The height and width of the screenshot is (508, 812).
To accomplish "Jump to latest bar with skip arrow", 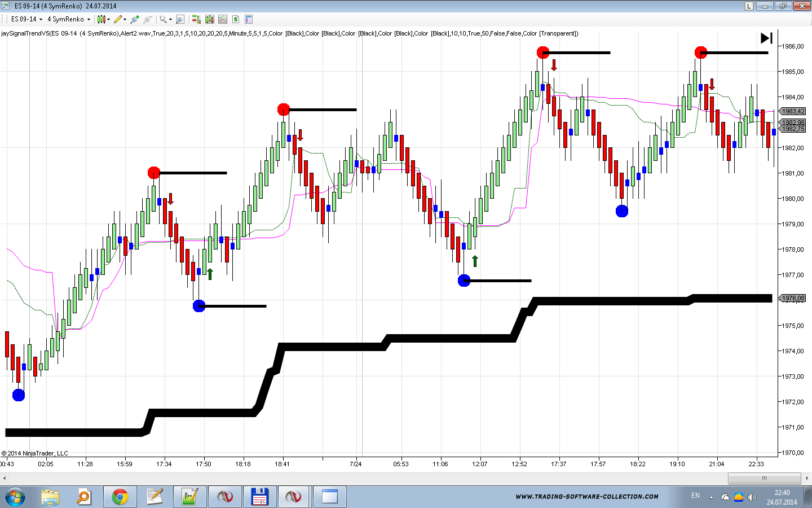I will point(766,38).
